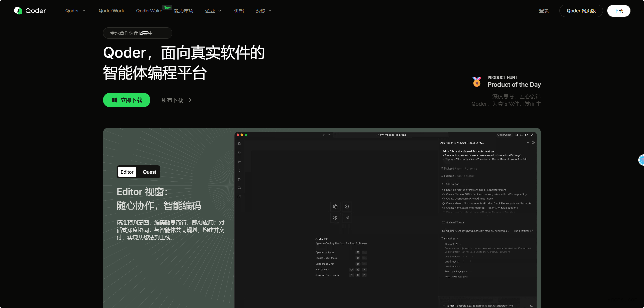Toggle primary sidebar layout icon in IDE title bar
644x308 pixels.
click(516, 135)
